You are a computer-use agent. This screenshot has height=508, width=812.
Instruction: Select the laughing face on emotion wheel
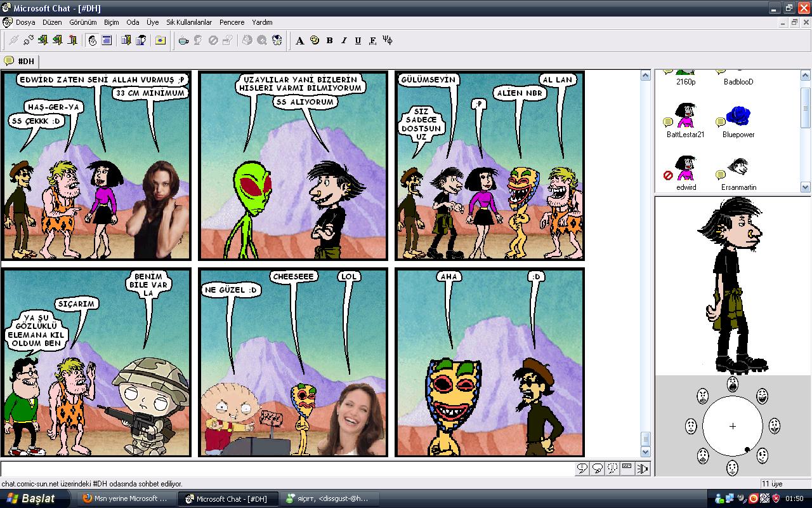point(763,396)
